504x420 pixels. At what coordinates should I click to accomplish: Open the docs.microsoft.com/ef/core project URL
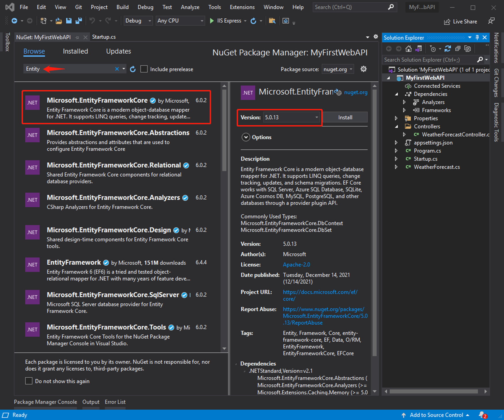click(x=320, y=295)
